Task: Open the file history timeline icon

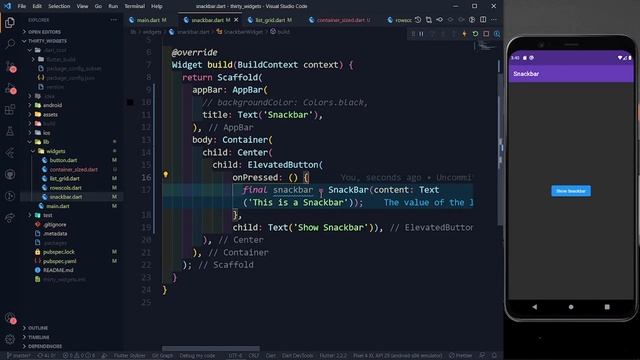Action: tap(418, 20)
